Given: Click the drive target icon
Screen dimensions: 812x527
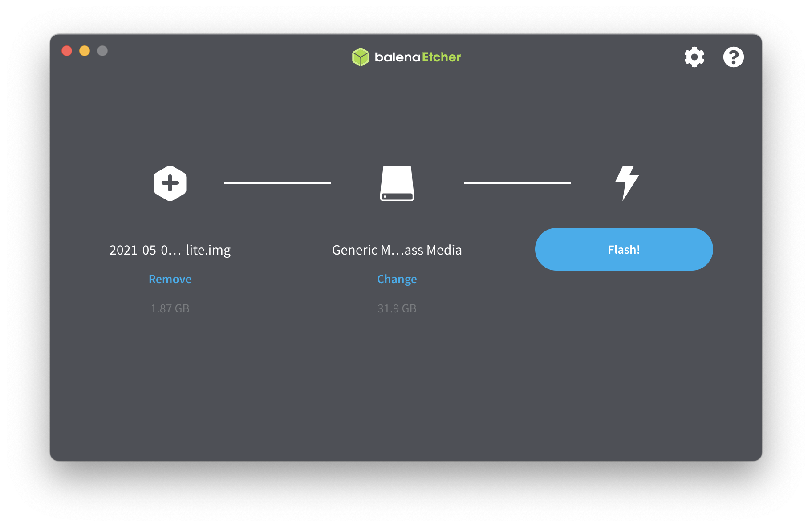Looking at the screenshot, I should pos(397,183).
